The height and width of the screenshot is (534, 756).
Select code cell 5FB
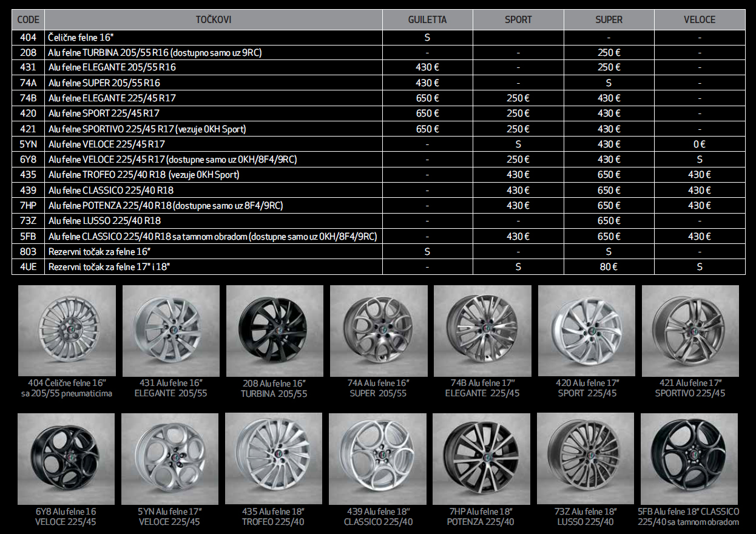(x=28, y=236)
